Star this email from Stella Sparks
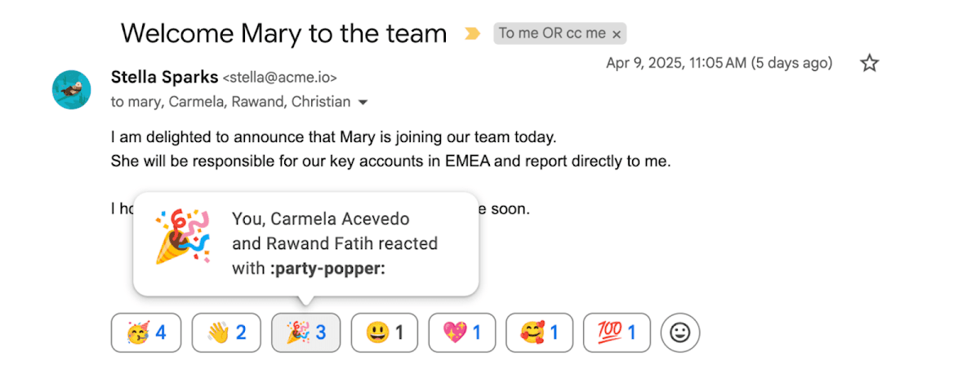The image size is (980, 392). tap(870, 64)
